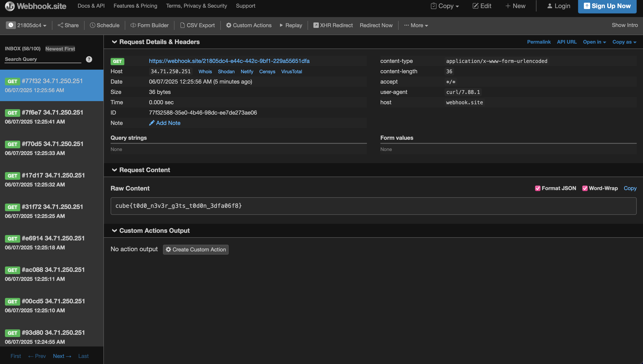This screenshot has height=364, width=643.
Task: Click the Sign Up Now button
Action: [x=607, y=6]
